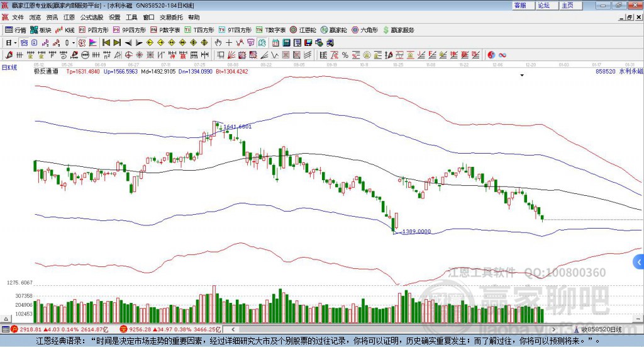Click the status bar grid icon
This screenshot has height=347, width=644.
(5, 329)
